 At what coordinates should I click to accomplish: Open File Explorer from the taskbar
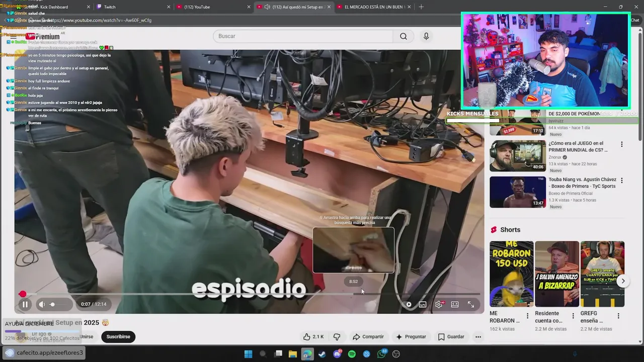[x=292, y=354]
